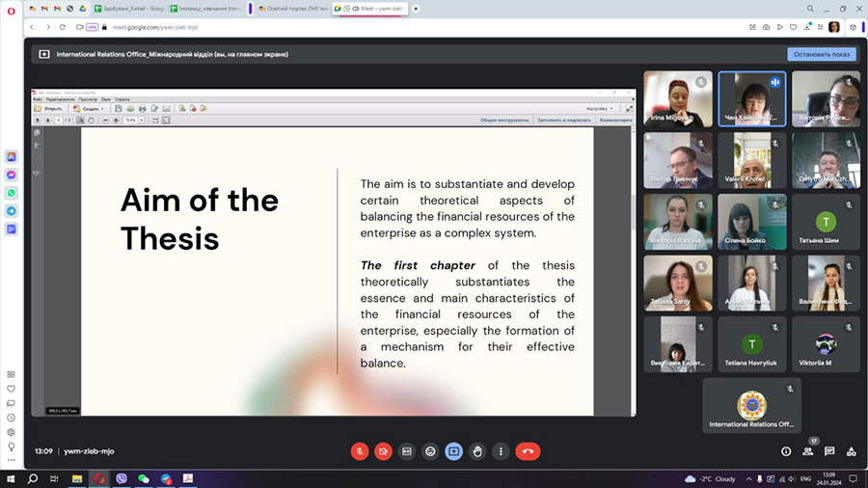Open the Google Drive pinned tab
This screenshot has width=868, height=488.
click(x=83, y=9)
